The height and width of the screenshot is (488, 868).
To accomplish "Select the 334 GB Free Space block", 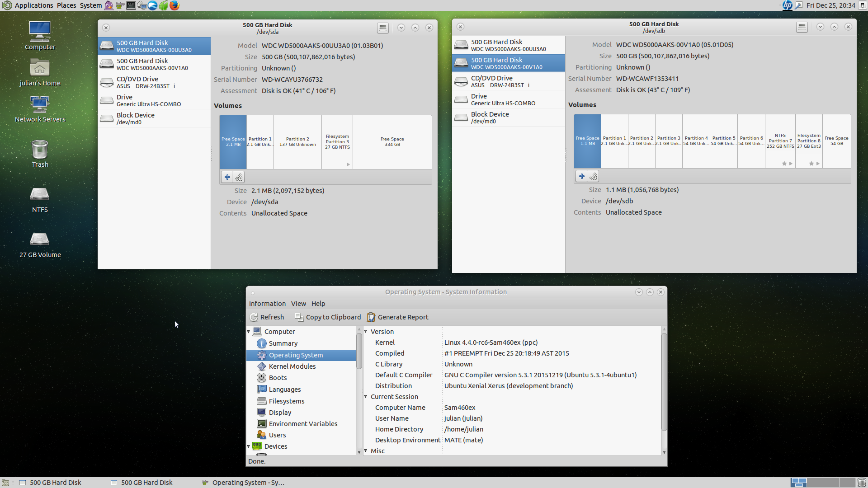I will [392, 142].
